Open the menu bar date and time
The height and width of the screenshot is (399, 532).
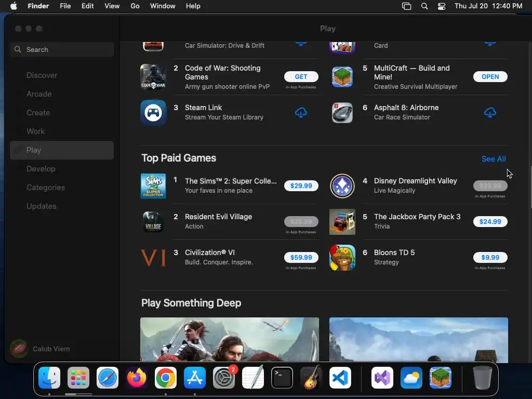point(488,6)
